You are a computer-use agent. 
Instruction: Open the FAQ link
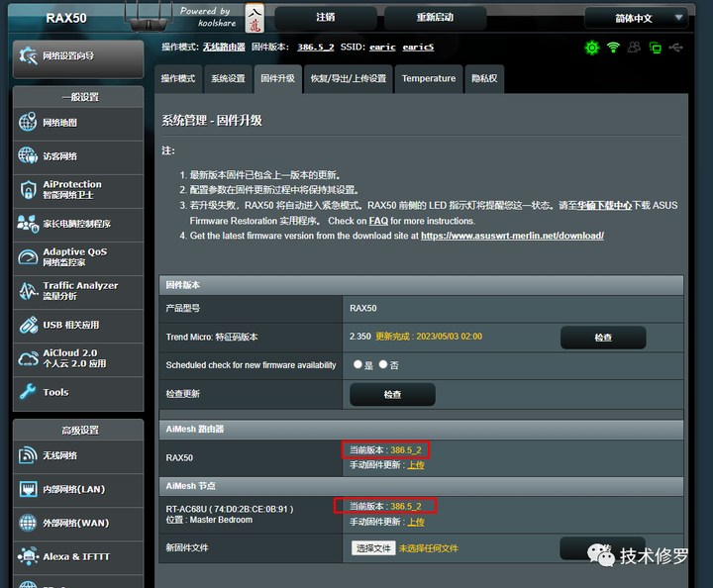pyautogui.click(x=378, y=221)
